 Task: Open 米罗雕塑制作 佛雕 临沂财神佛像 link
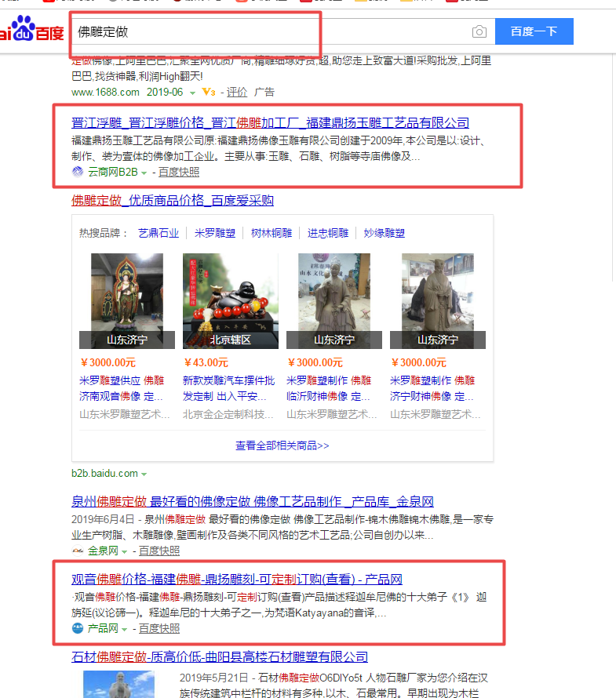tap(329, 388)
